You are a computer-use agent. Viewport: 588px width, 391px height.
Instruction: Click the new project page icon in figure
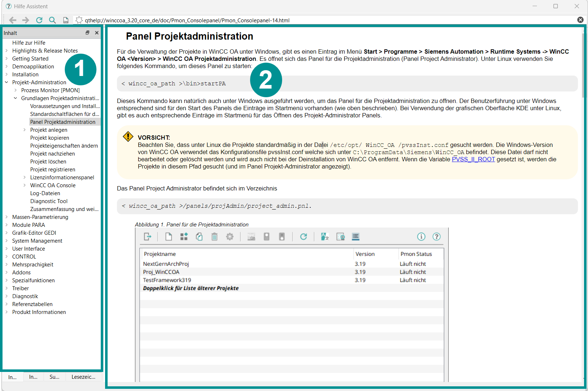click(x=168, y=237)
